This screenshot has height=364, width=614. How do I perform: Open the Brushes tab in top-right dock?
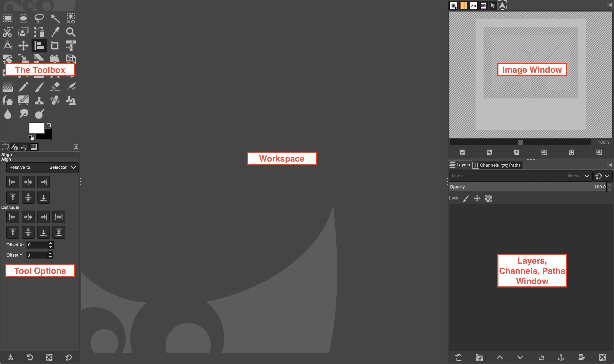[x=453, y=5]
